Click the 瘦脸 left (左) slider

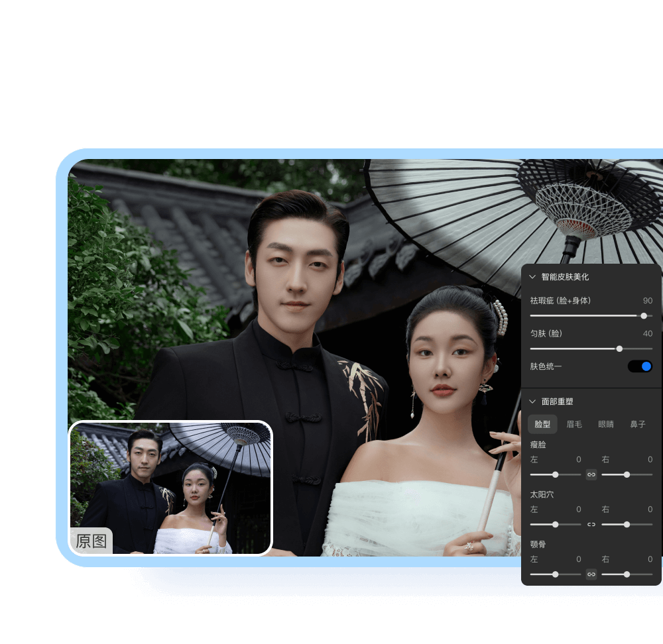[555, 474]
